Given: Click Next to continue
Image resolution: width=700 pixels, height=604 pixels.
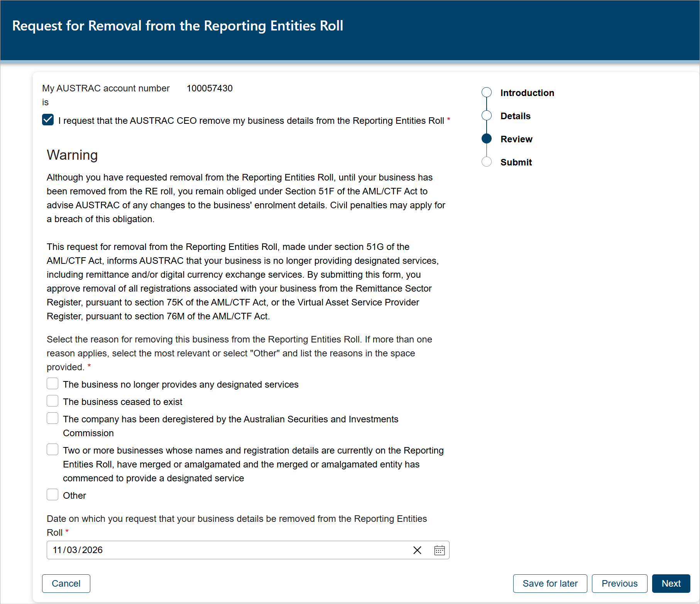Looking at the screenshot, I should [x=671, y=583].
